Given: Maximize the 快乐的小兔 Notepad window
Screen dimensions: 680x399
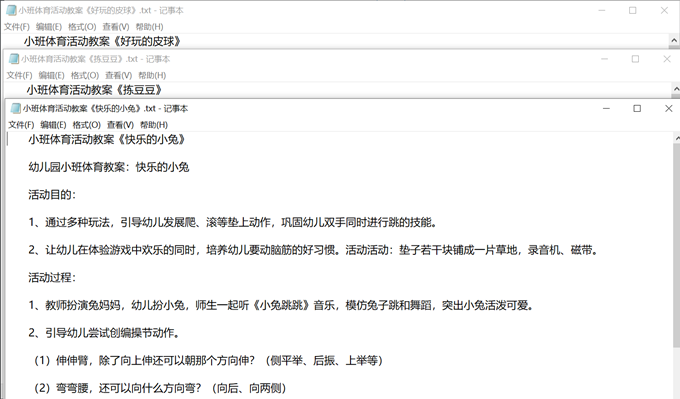Looking at the screenshot, I should 637,108.
